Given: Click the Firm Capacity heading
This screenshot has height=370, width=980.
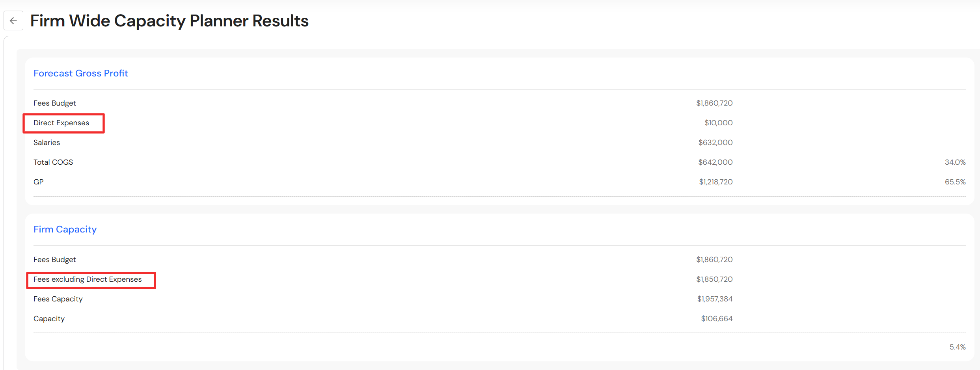Looking at the screenshot, I should pyautogui.click(x=65, y=229).
